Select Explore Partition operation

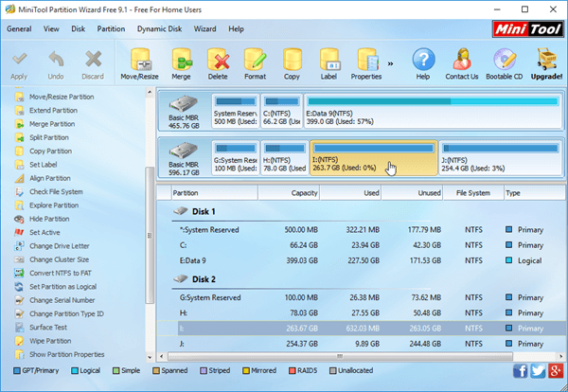pos(54,205)
